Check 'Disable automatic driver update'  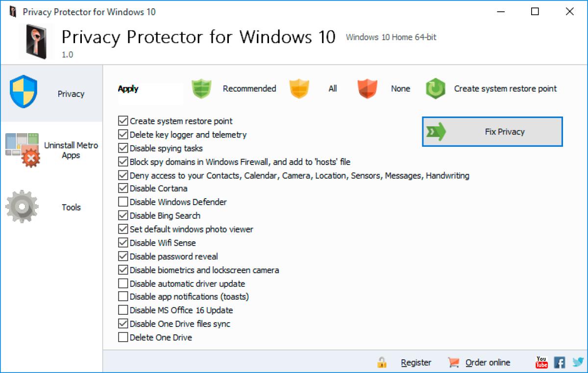pos(122,283)
